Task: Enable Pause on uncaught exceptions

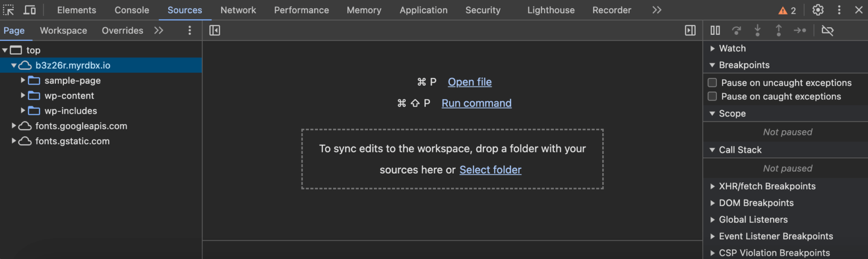Action: pos(712,83)
